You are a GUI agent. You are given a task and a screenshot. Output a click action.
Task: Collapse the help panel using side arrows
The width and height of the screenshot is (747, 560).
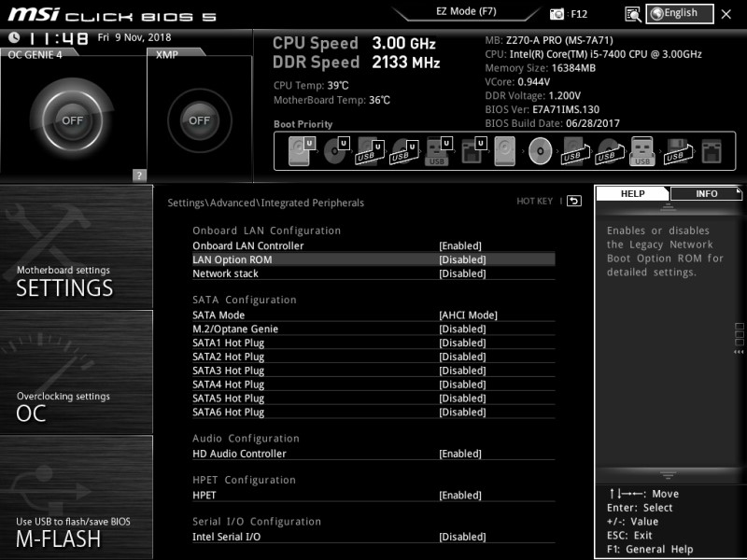pyautogui.click(x=739, y=352)
